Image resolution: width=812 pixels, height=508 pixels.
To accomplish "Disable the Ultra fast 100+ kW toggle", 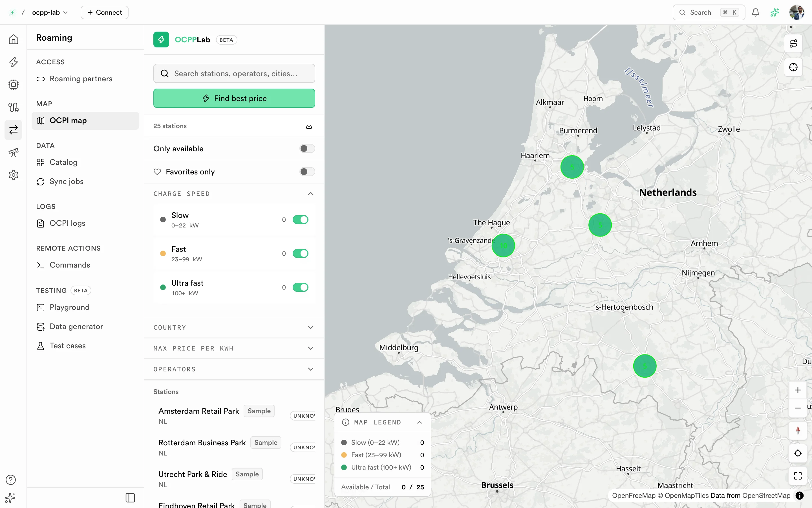I will click(300, 287).
